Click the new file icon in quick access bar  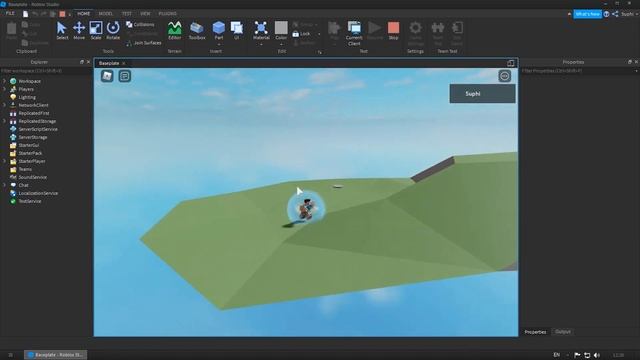tap(25, 14)
